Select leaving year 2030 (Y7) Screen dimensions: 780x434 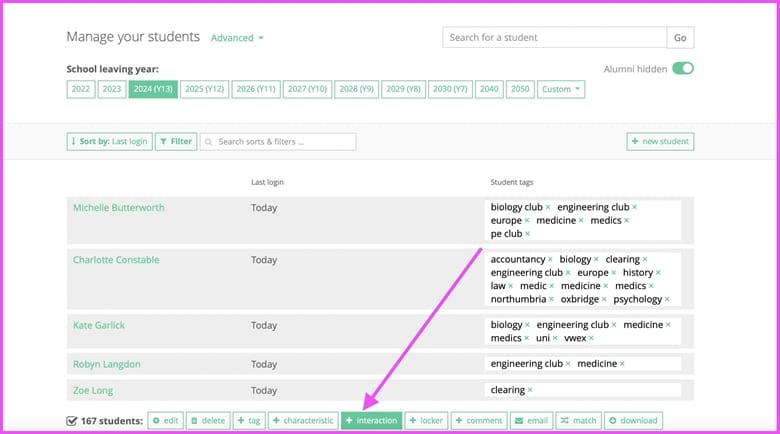(x=450, y=89)
